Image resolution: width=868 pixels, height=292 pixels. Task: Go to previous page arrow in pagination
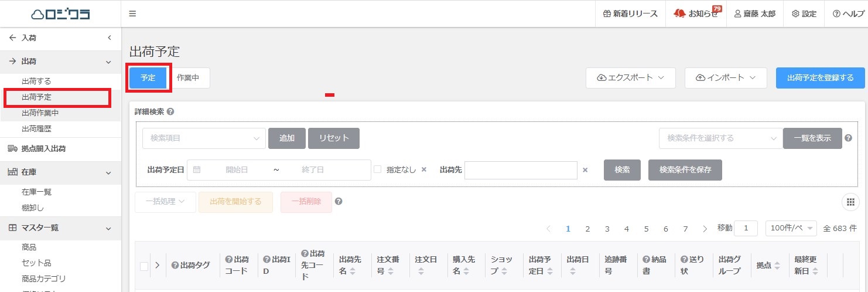click(548, 229)
